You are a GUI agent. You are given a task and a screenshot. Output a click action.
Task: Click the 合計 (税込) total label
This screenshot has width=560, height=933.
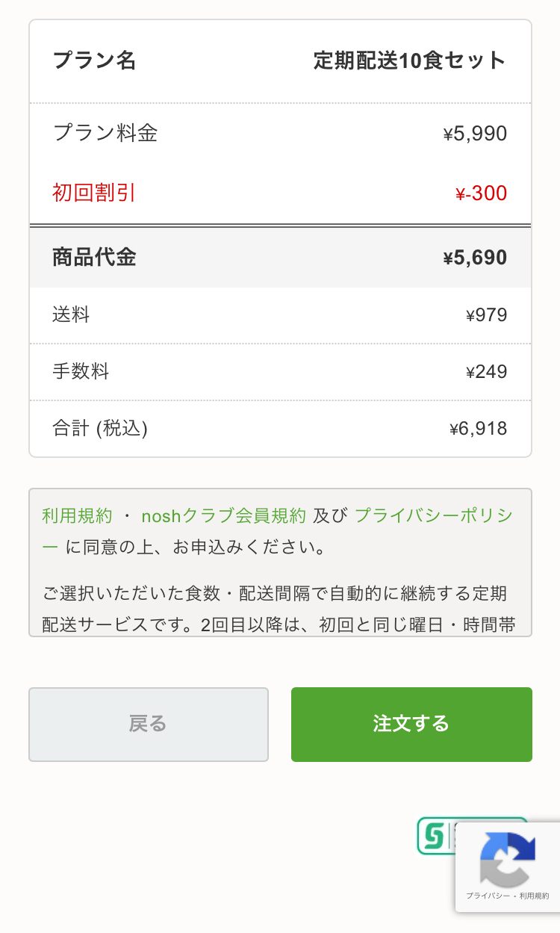[x=100, y=428]
